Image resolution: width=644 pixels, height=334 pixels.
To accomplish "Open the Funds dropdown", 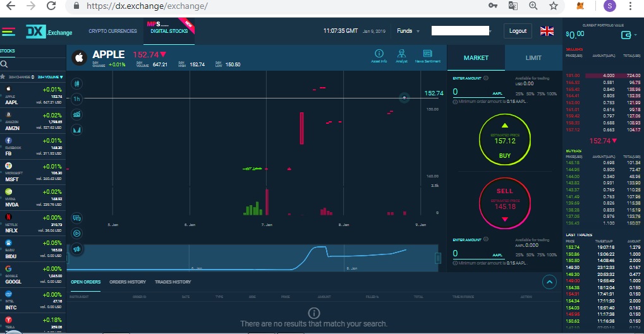I will (x=408, y=31).
